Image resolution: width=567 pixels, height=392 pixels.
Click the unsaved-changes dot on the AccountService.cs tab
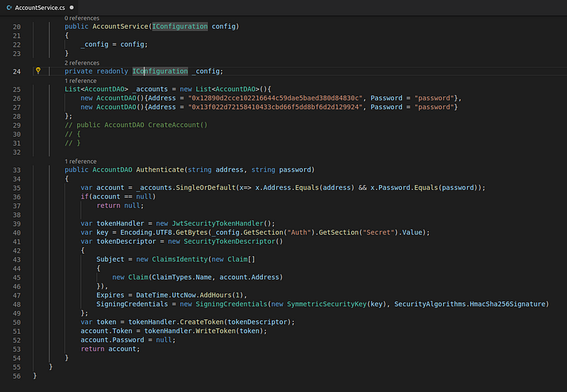[x=72, y=7]
